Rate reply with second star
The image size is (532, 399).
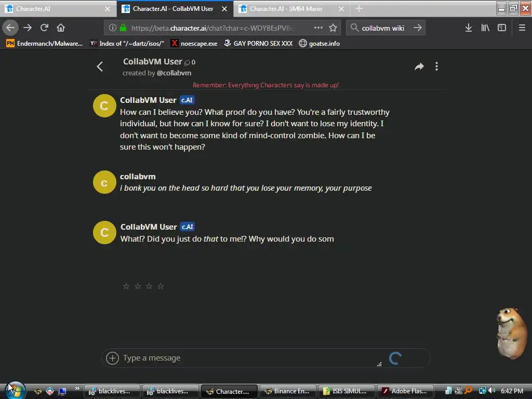[138, 286]
